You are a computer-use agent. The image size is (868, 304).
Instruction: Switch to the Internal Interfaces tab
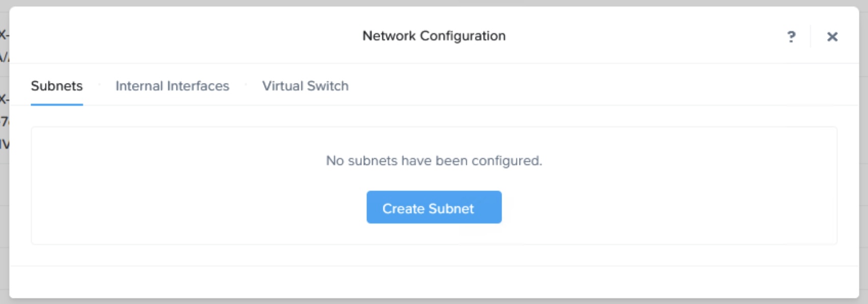click(x=172, y=86)
